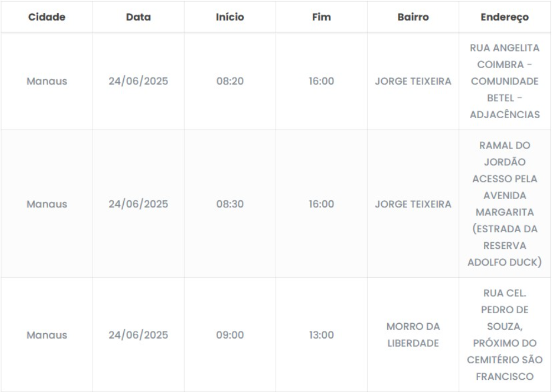Select the 08:20 start time cell
The image size is (552, 392).
tap(230, 82)
